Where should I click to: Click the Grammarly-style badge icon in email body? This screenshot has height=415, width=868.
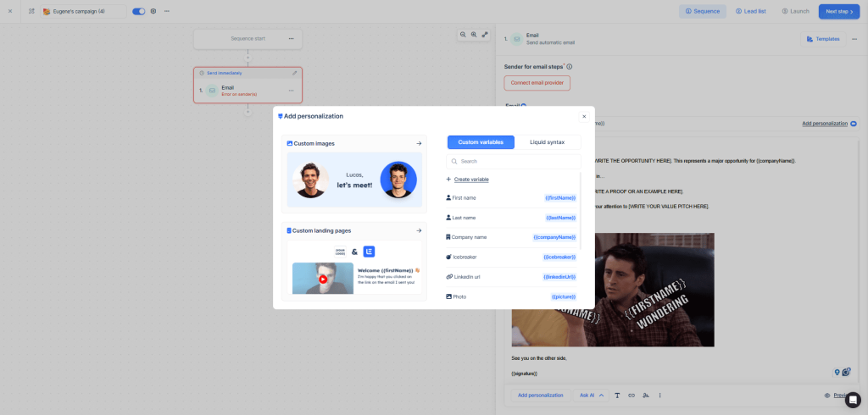click(x=846, y=372)
